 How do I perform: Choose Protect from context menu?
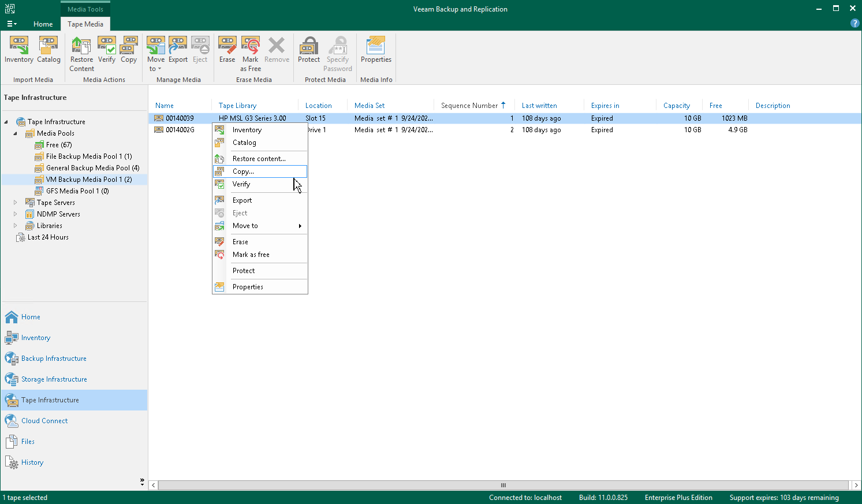click(x=260, y=271)
